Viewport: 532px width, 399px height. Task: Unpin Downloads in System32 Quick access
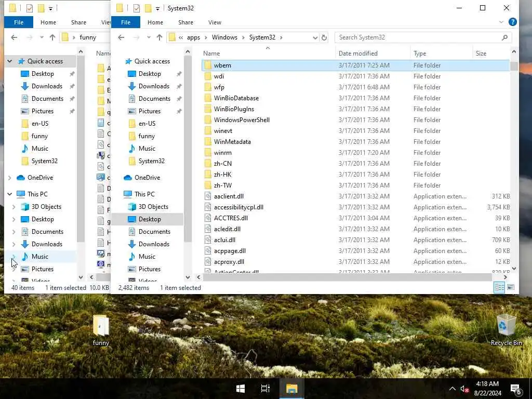[x=179, y=86]
